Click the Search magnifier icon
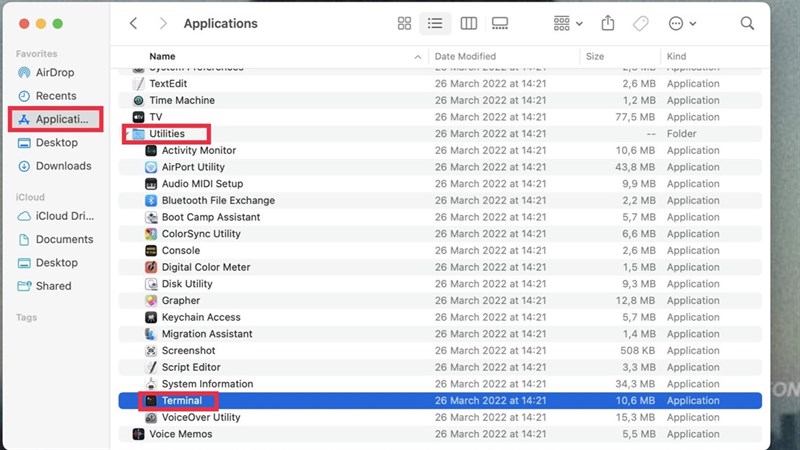The height and width of the screenshot is (450, 800). (747, 23)
